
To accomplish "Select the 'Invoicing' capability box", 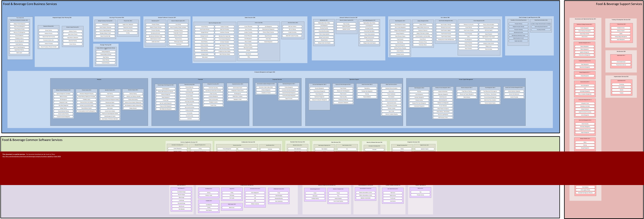I will [128, 33].
